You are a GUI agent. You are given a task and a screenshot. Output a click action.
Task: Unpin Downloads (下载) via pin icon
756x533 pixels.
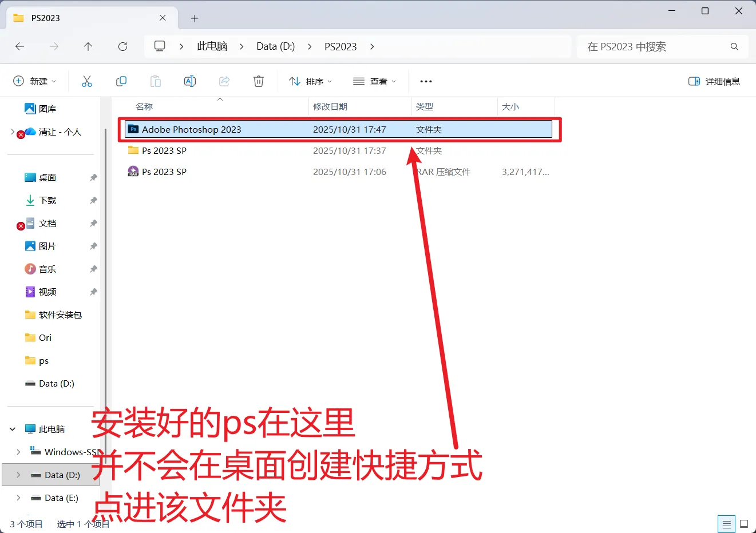[93, 200]
